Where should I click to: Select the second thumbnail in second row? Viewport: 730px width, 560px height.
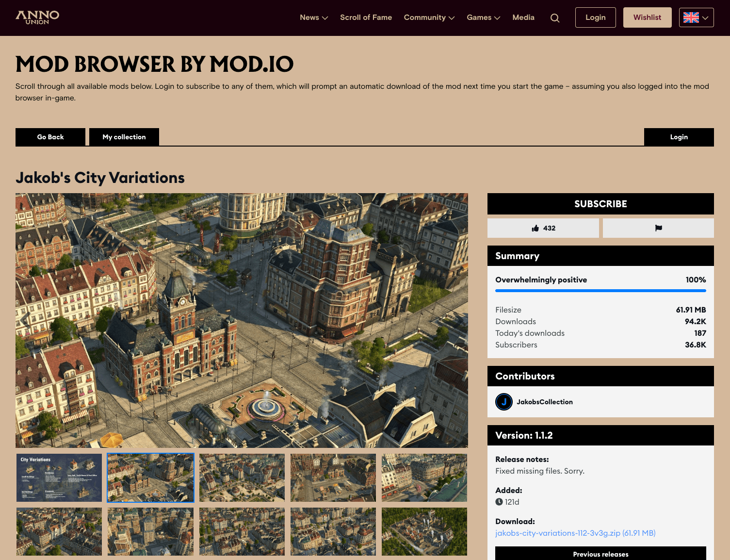coord(150,532)
